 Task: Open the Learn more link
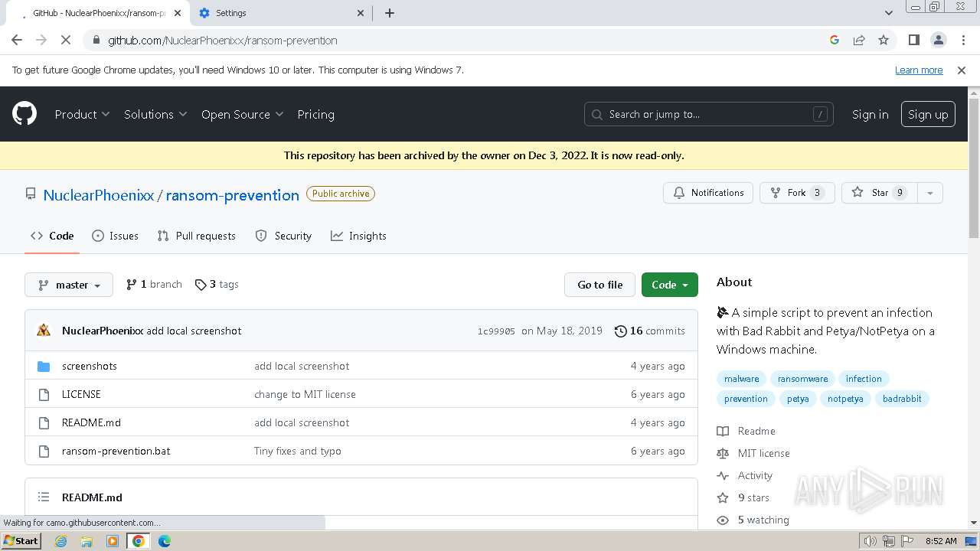coord(919,70)
